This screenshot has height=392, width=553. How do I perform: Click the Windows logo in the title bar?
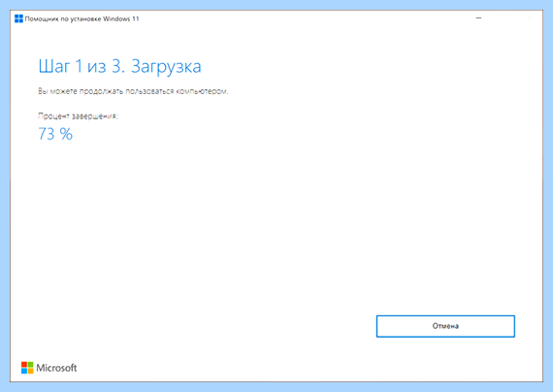[18, 18]
